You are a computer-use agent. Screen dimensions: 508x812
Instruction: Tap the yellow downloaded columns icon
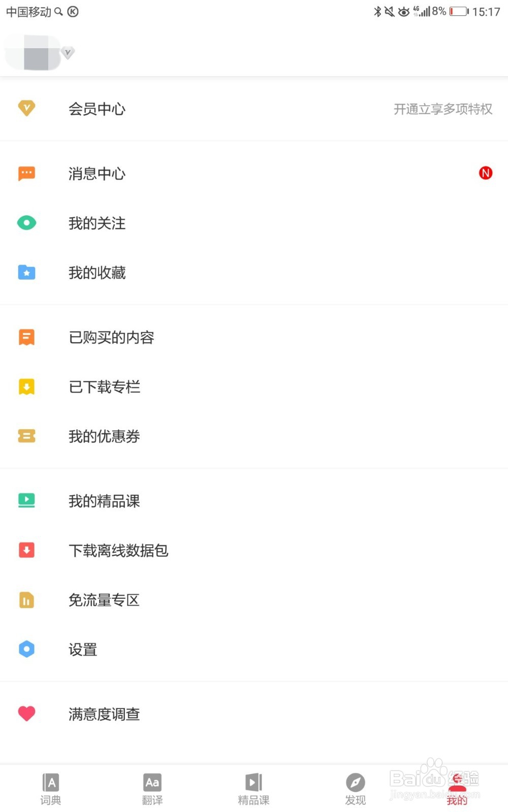26,387
